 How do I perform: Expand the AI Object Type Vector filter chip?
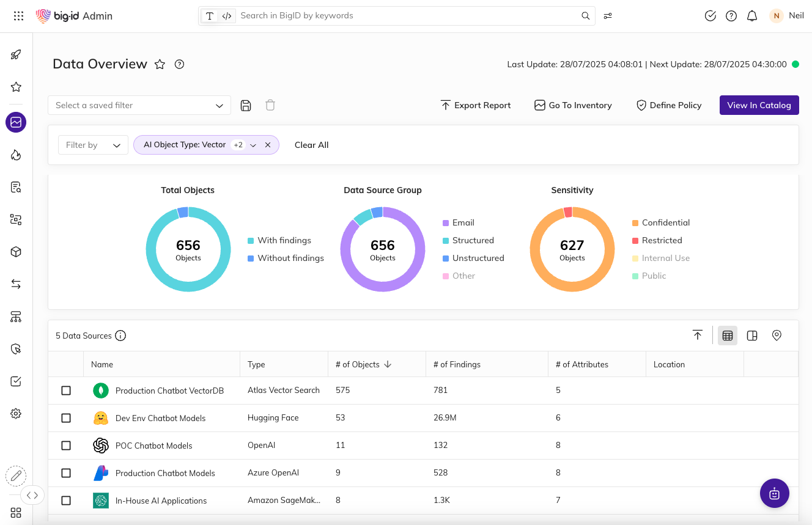click(x=253, y=145)
